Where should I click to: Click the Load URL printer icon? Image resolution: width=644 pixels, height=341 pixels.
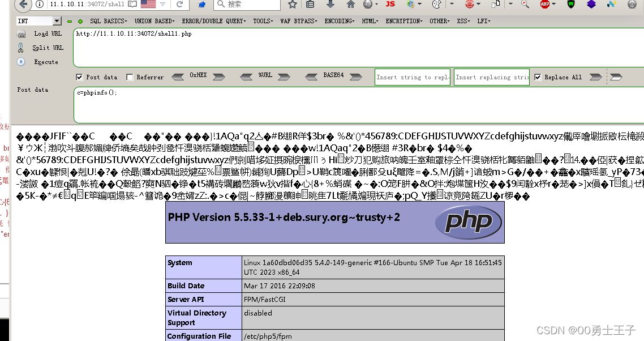click(x=22, y=34)
